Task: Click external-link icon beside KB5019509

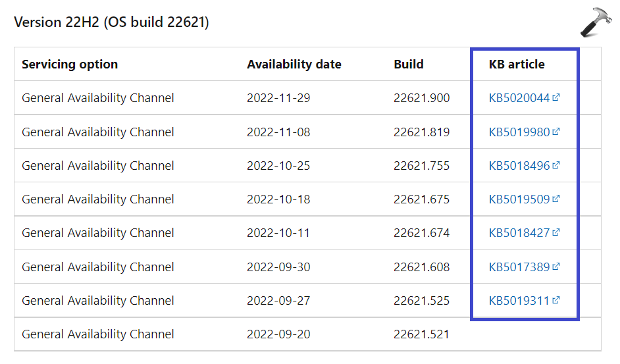Action: click(x=556, y=199)
